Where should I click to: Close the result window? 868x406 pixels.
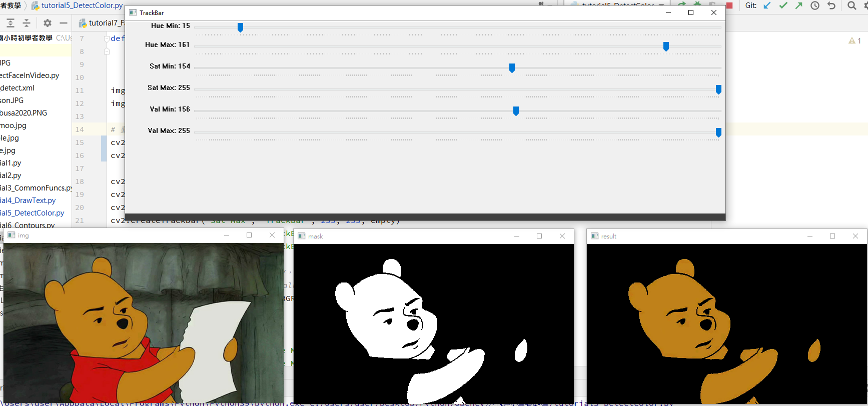point(855,236)
